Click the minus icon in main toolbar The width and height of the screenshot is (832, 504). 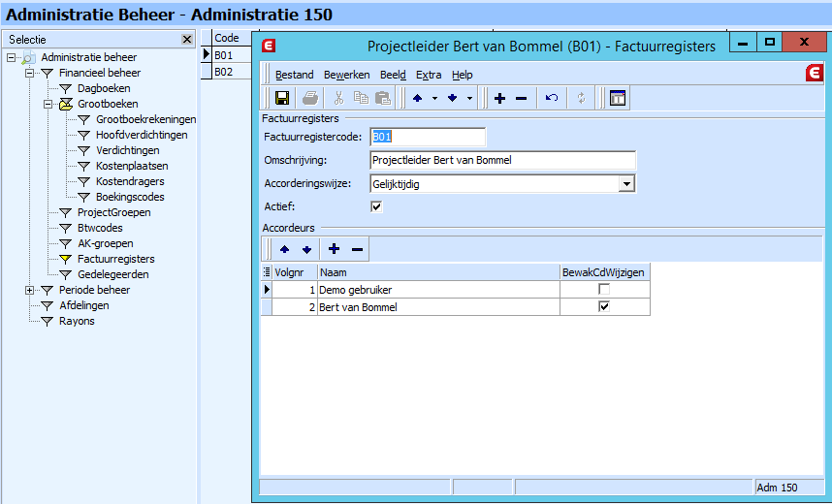[x=521, y=98]
